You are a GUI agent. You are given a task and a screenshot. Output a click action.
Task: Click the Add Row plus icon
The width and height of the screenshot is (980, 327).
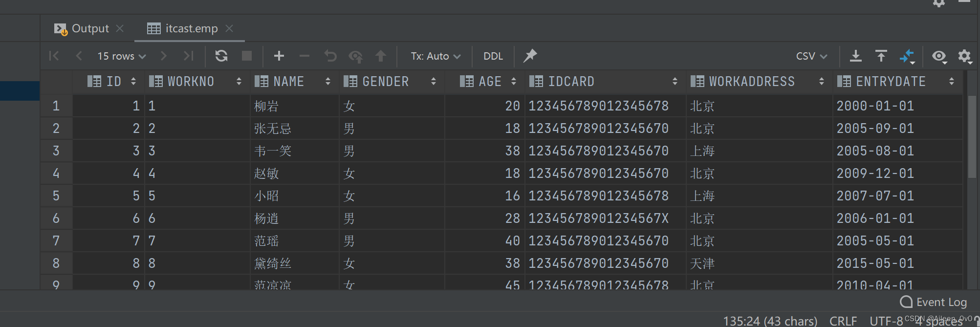[x=279, y=56]
